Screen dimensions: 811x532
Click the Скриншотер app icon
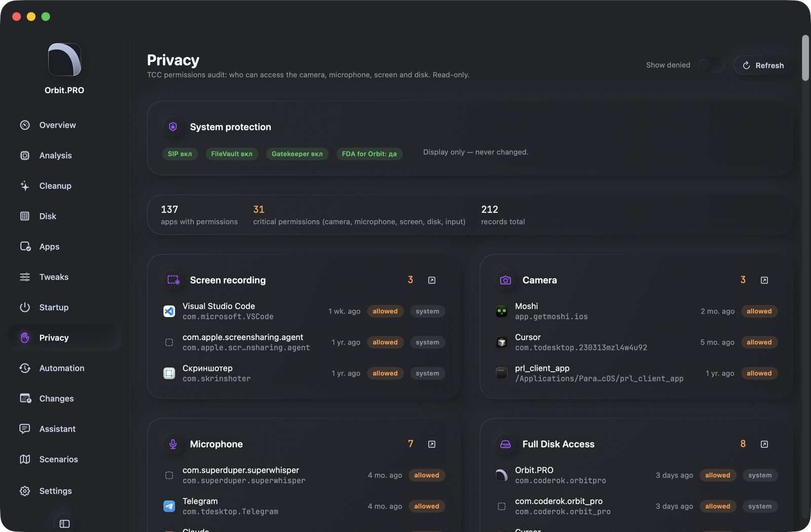169,373
